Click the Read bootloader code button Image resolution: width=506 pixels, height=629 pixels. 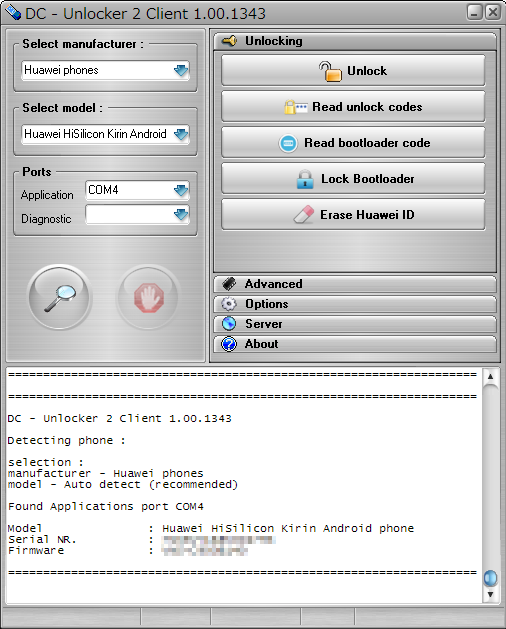tap(353, 143)
